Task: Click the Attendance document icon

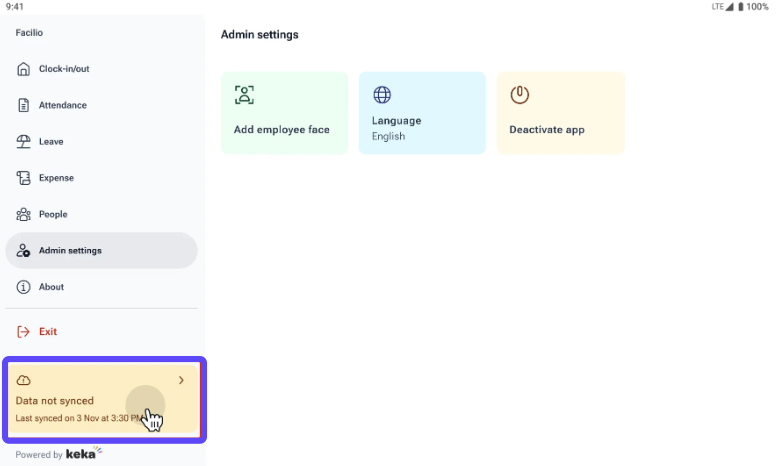Action: (x=24, y=105)
